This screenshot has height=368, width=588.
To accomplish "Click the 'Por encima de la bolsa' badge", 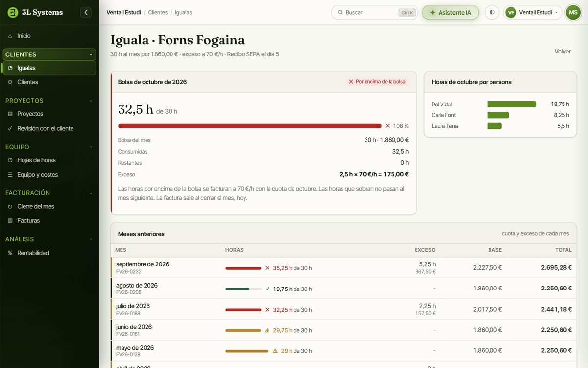I will (377, 82).
